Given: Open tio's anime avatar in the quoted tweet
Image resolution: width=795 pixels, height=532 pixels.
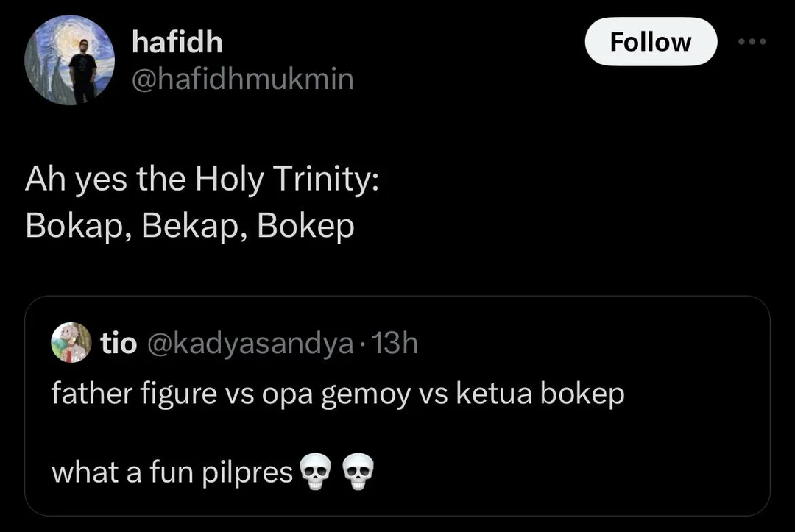Looking at the screenshot, I should click(70, 343).
